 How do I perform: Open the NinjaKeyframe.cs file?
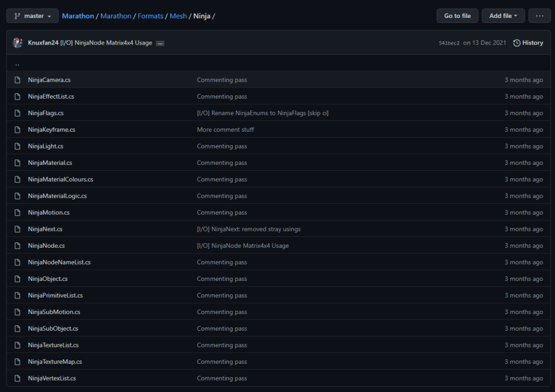tap(51, 130)
